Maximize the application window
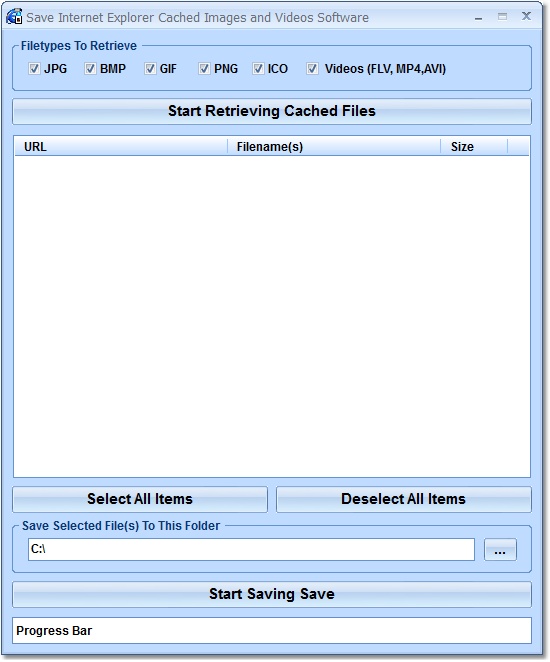The image size is (550, 662). click(502, 17)
